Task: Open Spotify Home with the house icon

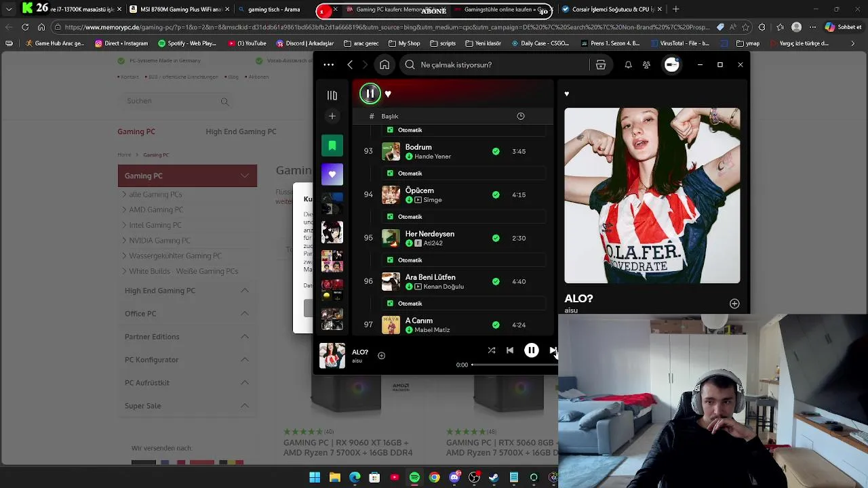Action: pyautogui.click(x=384, y=64)
